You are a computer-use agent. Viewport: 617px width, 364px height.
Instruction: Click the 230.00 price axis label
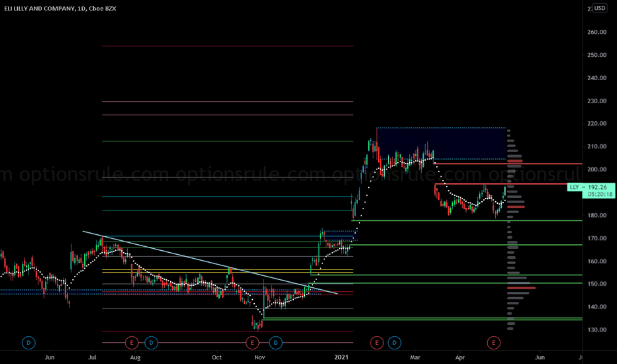[x=597, y=101]
